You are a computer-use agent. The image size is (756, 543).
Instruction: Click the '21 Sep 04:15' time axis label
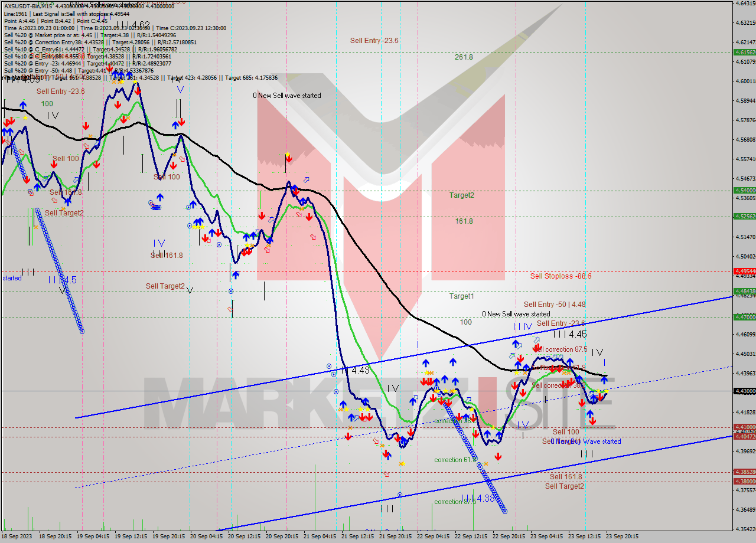(319, 537)
